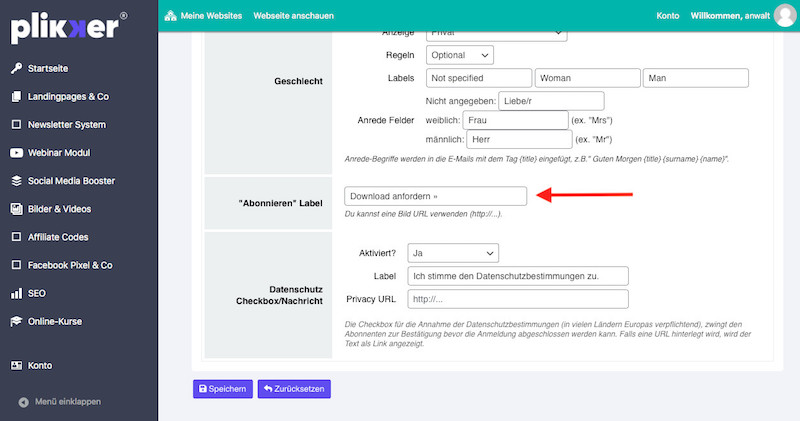Click the Bilder & Videos gallery icon
Image resolution: width=800 pixels, height=421 pixels.
(16, 209)
